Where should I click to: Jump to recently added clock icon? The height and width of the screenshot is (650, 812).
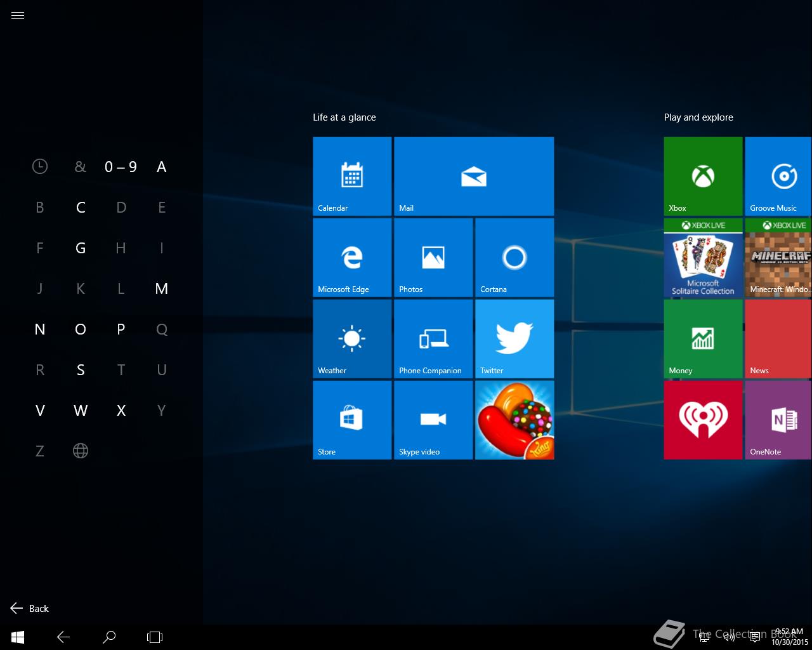click(x=40, y=167)
